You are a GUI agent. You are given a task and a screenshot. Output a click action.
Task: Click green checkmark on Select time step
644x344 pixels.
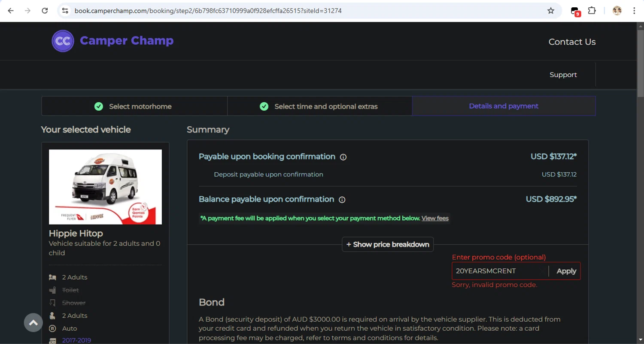[x=264, y=106]
